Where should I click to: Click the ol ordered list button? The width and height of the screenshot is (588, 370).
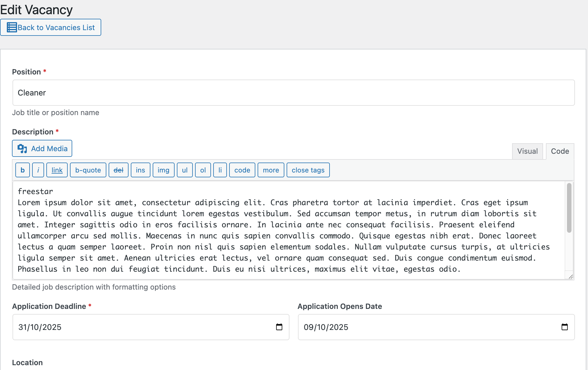(x=203, y=170)
